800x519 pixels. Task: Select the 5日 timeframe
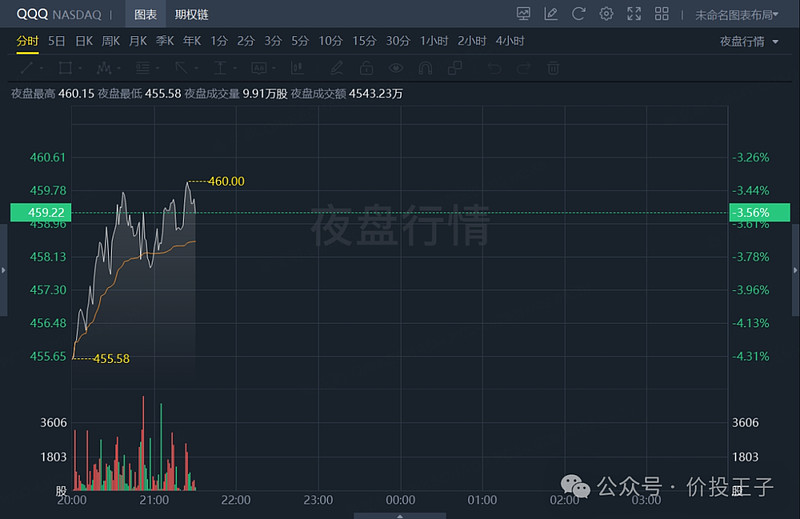point(57,41)
